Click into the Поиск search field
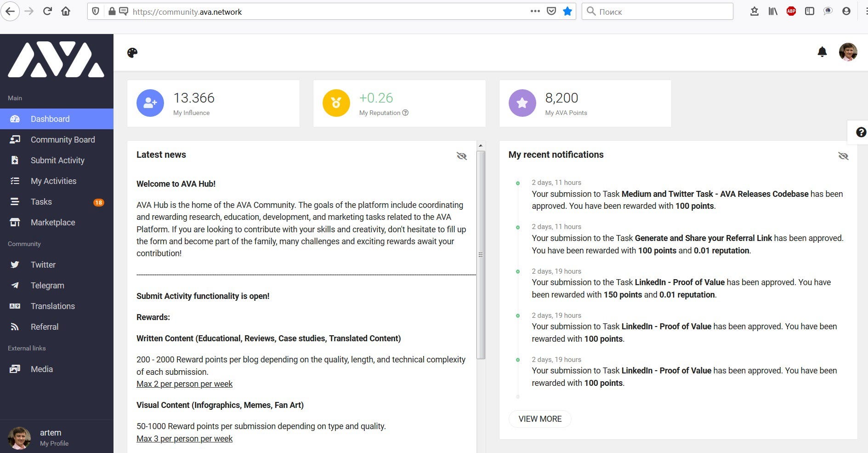 tap(658, 11)
